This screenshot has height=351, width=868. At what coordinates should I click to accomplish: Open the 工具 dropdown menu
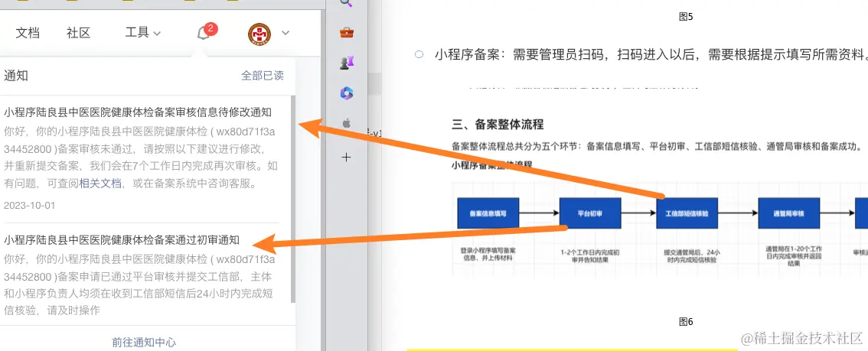tap(142, 33)
